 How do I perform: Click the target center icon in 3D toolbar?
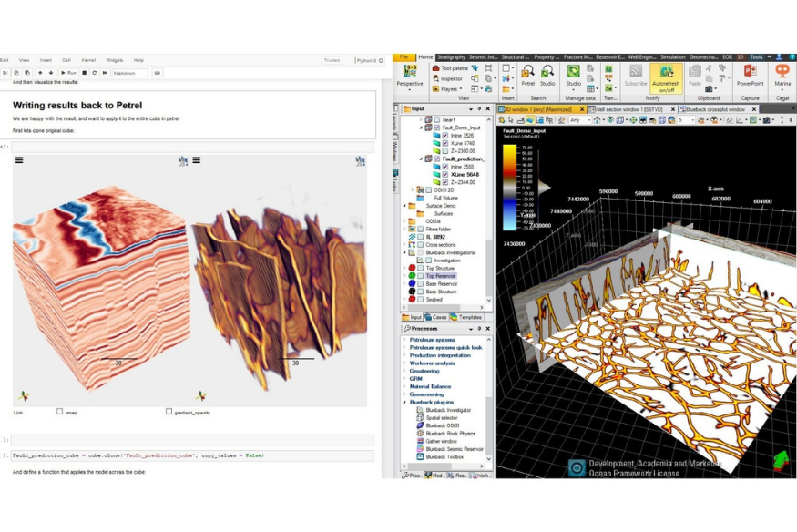(x=633, y=120)
